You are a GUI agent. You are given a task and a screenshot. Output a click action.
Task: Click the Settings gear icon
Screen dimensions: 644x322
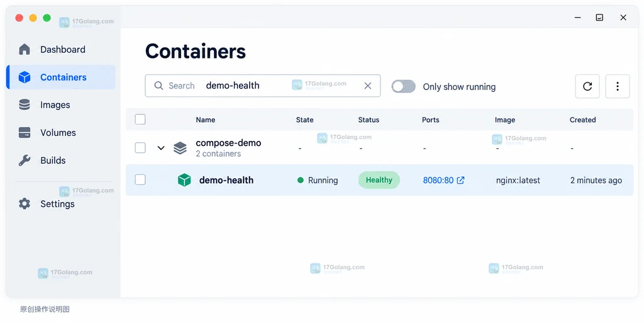pos(25,204)
